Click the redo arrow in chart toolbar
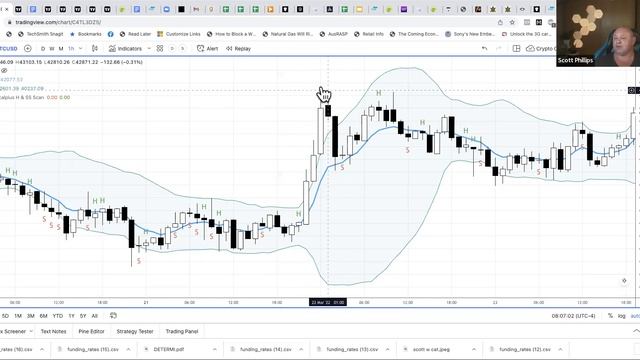 (498, 49)
